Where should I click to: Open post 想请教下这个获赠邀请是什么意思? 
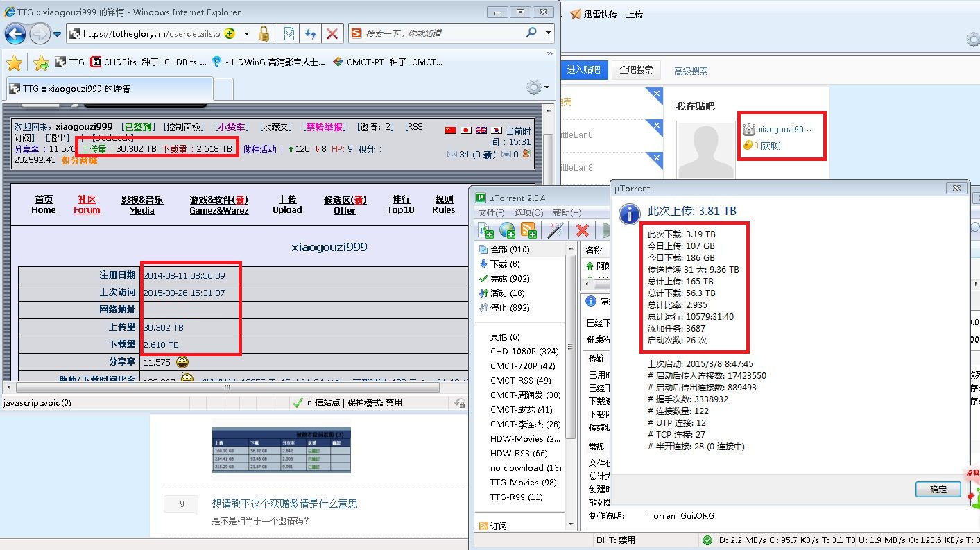284,504
